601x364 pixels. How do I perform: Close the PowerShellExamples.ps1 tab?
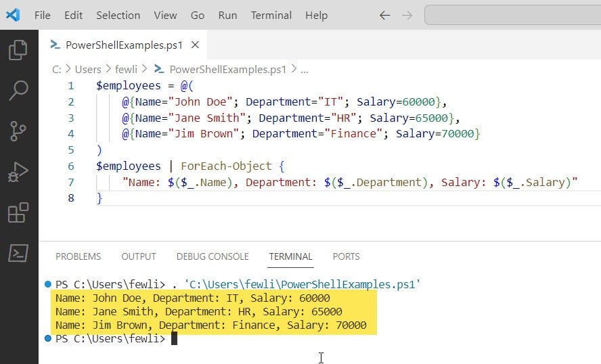[195, 45]
